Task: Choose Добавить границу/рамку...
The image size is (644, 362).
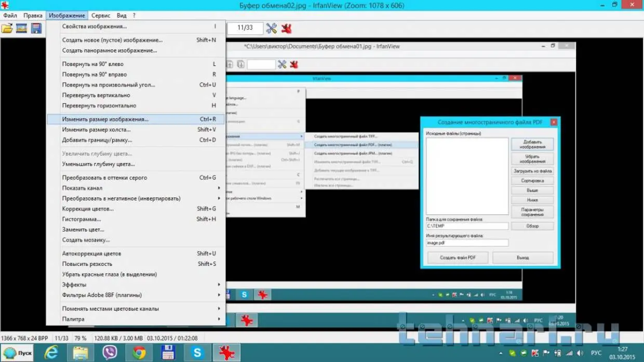Action: 136,140
